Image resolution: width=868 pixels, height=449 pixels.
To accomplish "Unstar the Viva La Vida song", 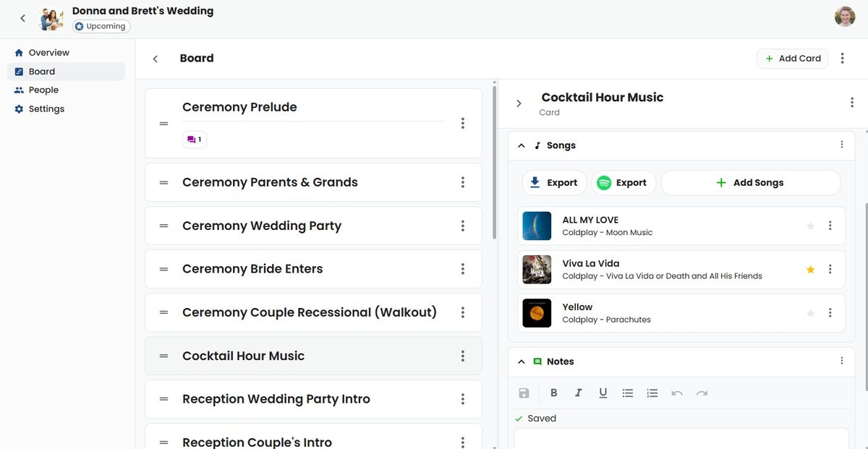I will click(810, 269).
